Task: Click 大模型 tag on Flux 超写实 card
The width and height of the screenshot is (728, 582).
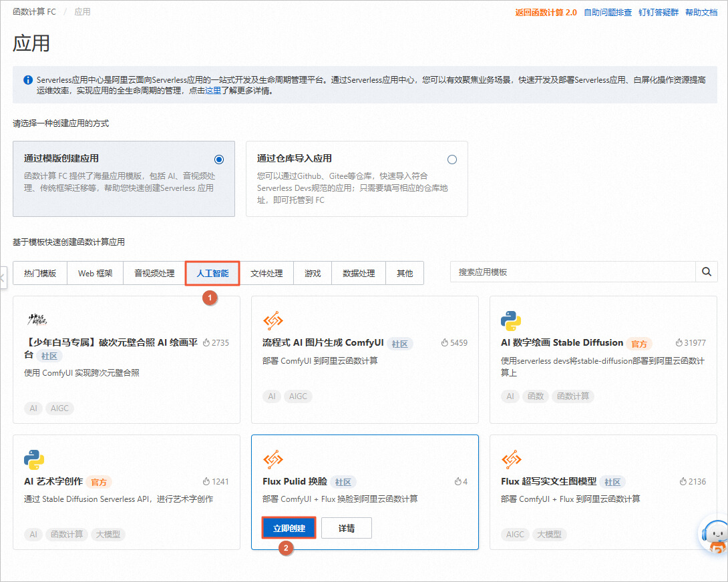Action: coord(549,535)
